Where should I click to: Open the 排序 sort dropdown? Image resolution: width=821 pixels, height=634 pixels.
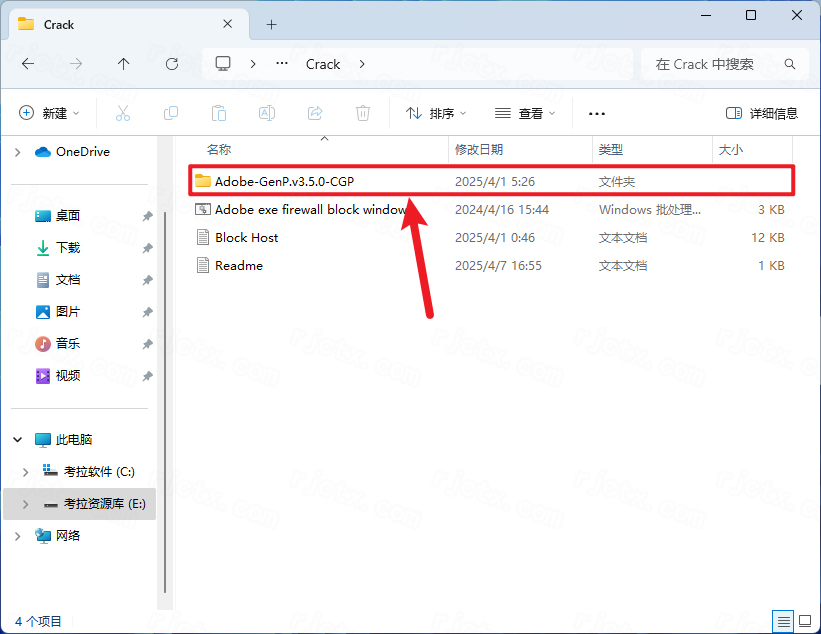point(436,113)
